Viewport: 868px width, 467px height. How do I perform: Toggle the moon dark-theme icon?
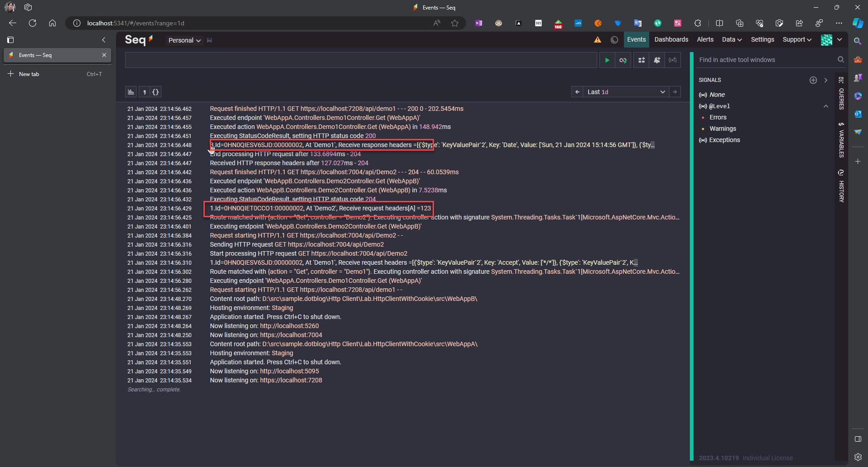pyautogui.click(x=614, y=40)
